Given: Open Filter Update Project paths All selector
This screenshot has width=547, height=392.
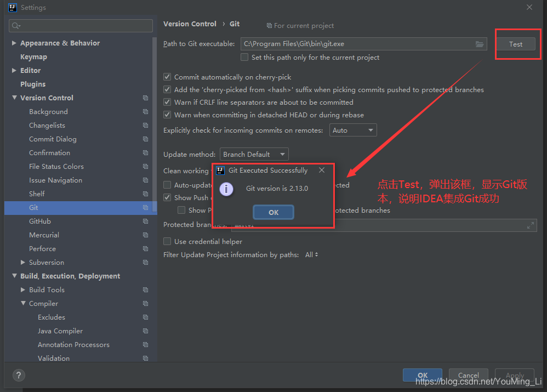Looking at the screenshot, I should coord(311,255).
